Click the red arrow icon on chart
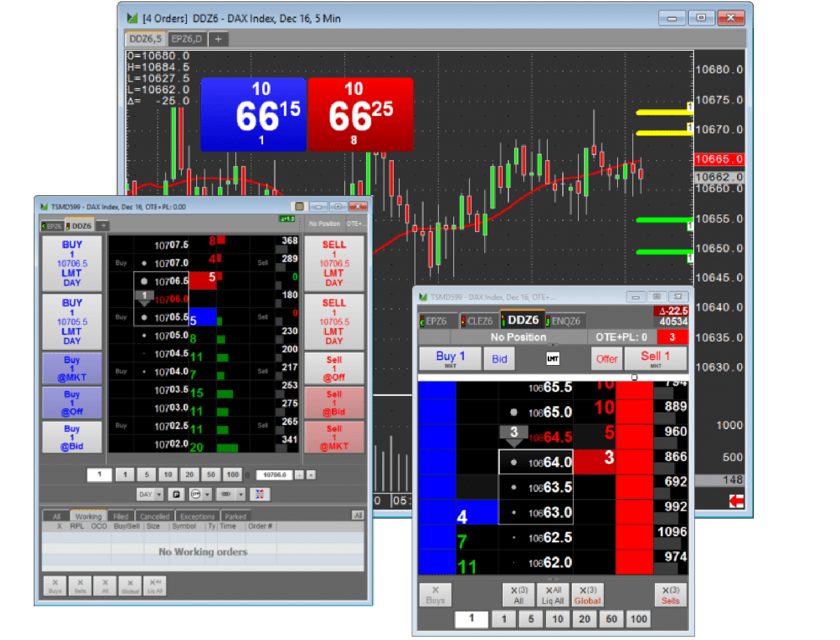The height and width of the screenshot is (640, 840). pyautogui.click(x=736, y=501)
